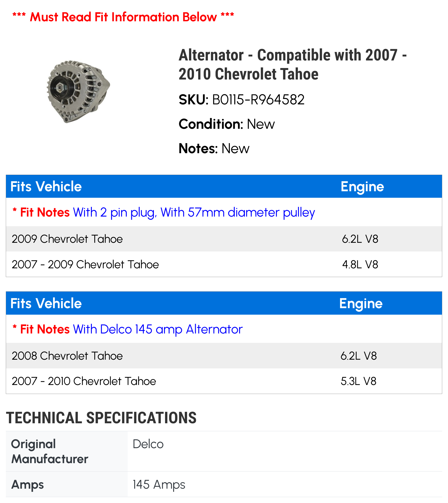Image resolution: width=448 pixels, height=503 pixels.
Task: Click the Amps specification label
Action: 28,485
